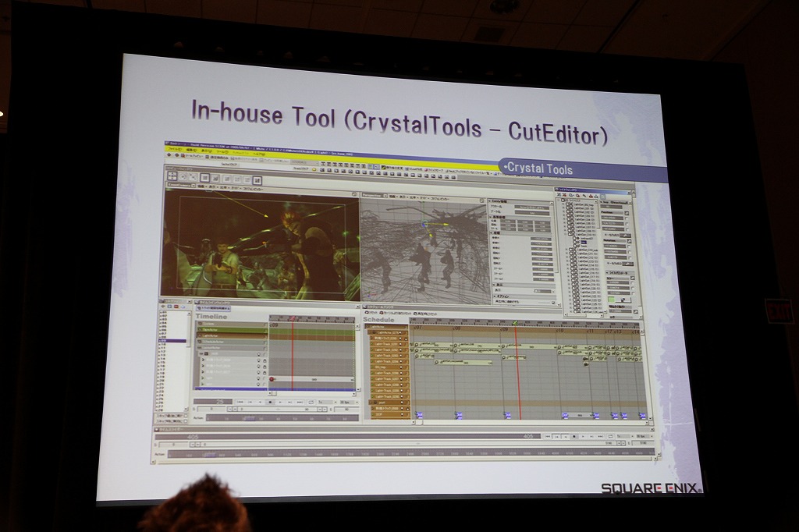Screen dimensions: 799x532
Task: Click the second diamond icon in main toolbar
Action: [x=177, y=155]
